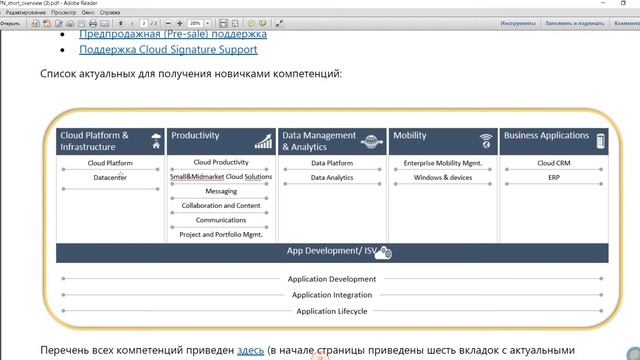Click the Datacenter entry
The height and width of the screenshot is (360, 640).
(x=110, y=178)
